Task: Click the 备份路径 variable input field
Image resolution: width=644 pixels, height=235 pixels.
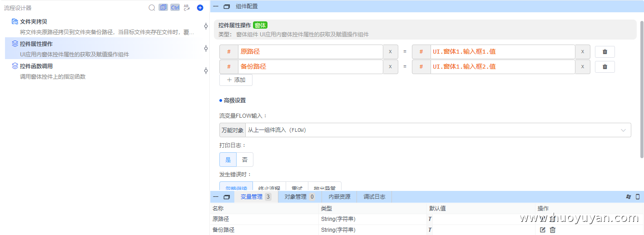Action: click(x=310, y=67)
